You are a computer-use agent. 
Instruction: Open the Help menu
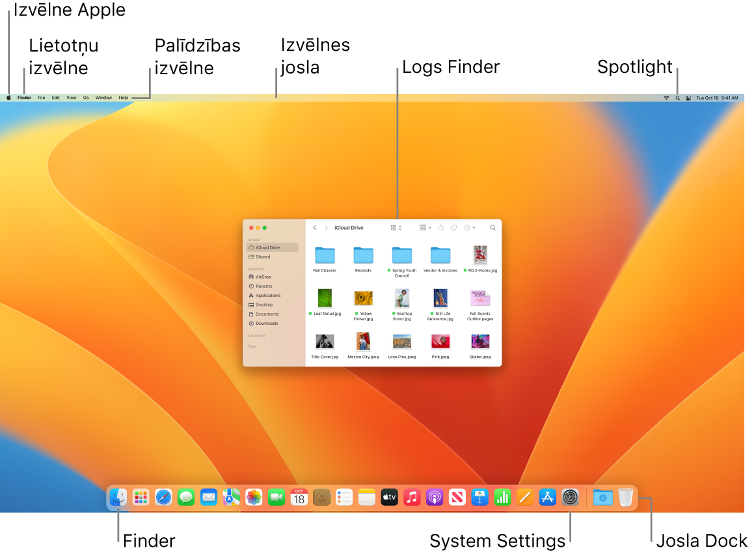(124, 98)
